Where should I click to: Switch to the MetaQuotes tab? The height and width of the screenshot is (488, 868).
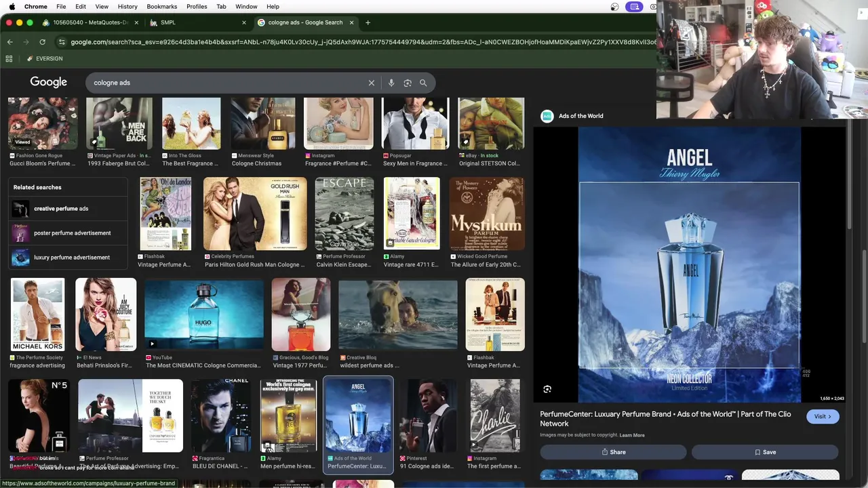(89, 22)
